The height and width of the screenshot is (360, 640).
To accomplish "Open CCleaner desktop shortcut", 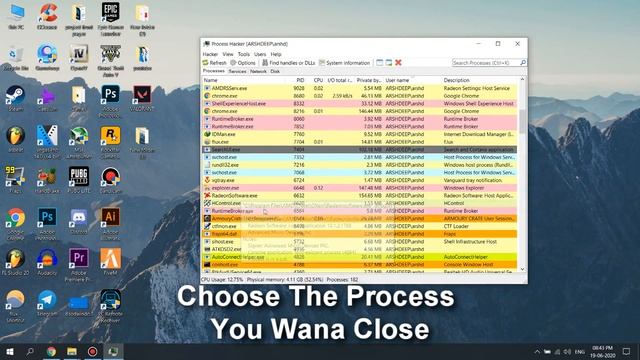I will point(47,17).
